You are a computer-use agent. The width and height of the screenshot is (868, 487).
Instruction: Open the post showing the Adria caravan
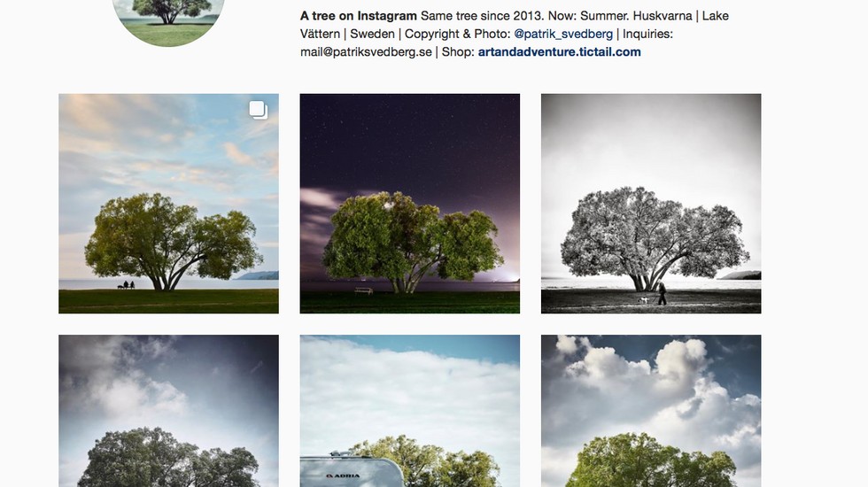[x=409, y=411]
